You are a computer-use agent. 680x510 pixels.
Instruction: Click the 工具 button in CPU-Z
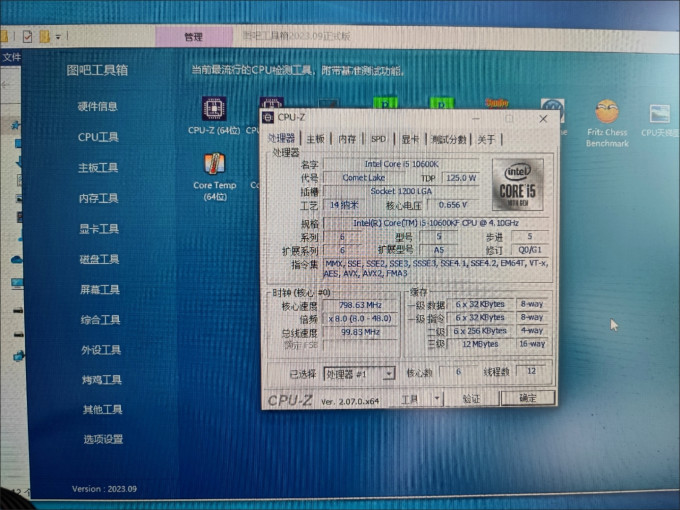pyautogui.click(x=410, y=399)
